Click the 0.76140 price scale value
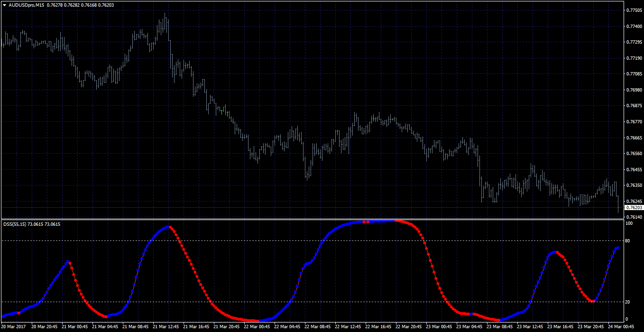This screenshot has height=332, width=644. [634, 217]
